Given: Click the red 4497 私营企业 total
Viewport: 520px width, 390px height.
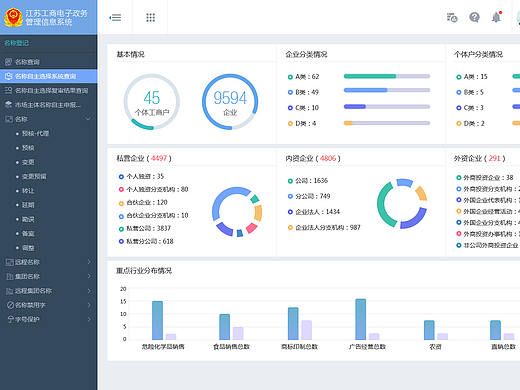Looking at the screenshot, I should (x=159, y=158).
